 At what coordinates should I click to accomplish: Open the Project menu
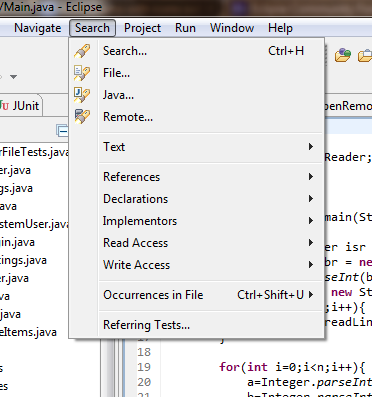142,28
